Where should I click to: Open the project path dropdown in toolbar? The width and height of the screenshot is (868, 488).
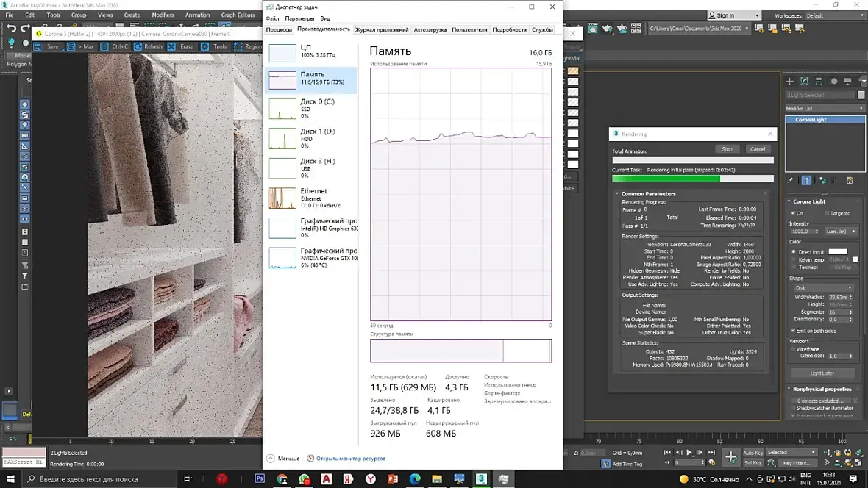pyautogui.click(x=699, y=28)
